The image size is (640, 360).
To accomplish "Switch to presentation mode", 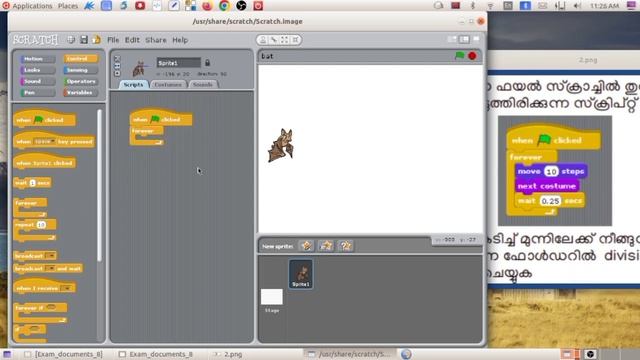I will pyautogui.click(x=476, y=39).
